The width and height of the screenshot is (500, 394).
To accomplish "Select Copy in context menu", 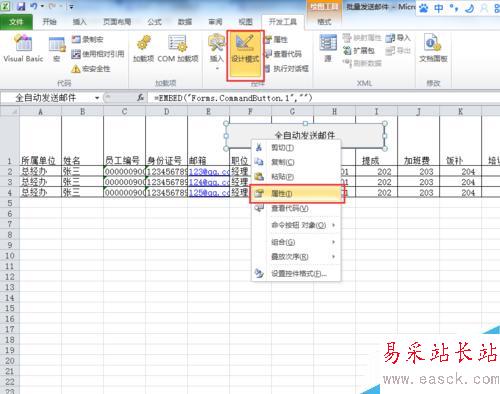I will (296, 162).
